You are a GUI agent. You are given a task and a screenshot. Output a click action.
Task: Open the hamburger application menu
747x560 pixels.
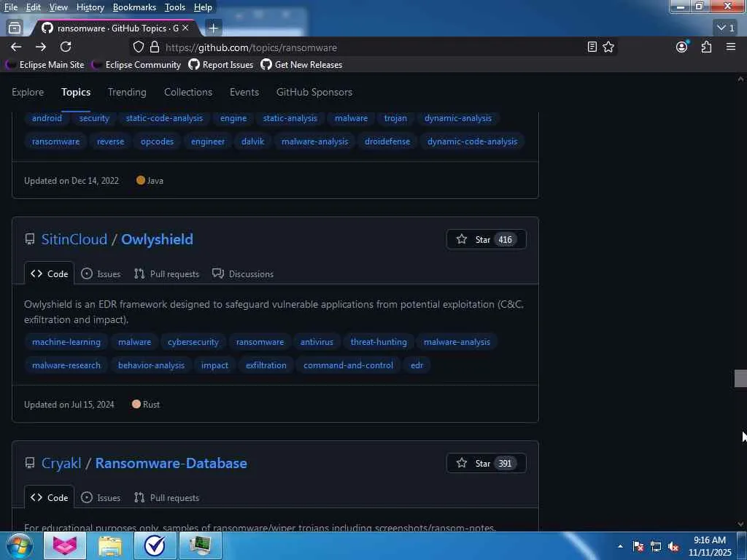pos(731,47)
